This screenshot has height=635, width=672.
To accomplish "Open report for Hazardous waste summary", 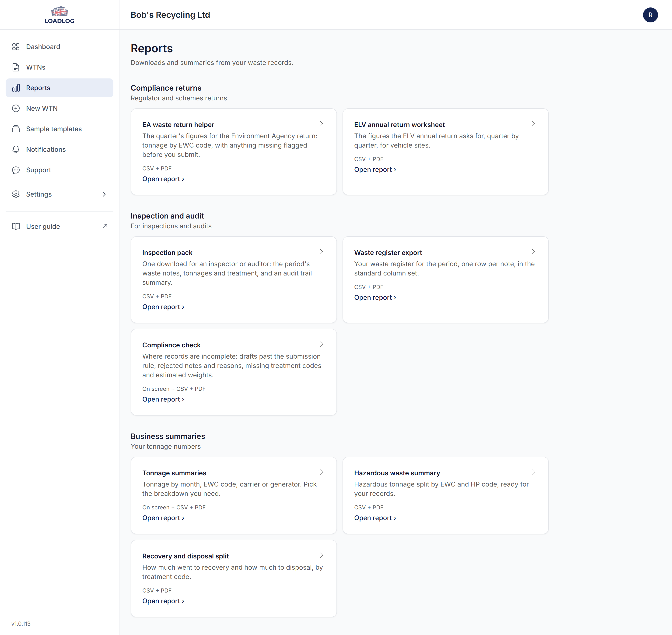I will 375,518.
